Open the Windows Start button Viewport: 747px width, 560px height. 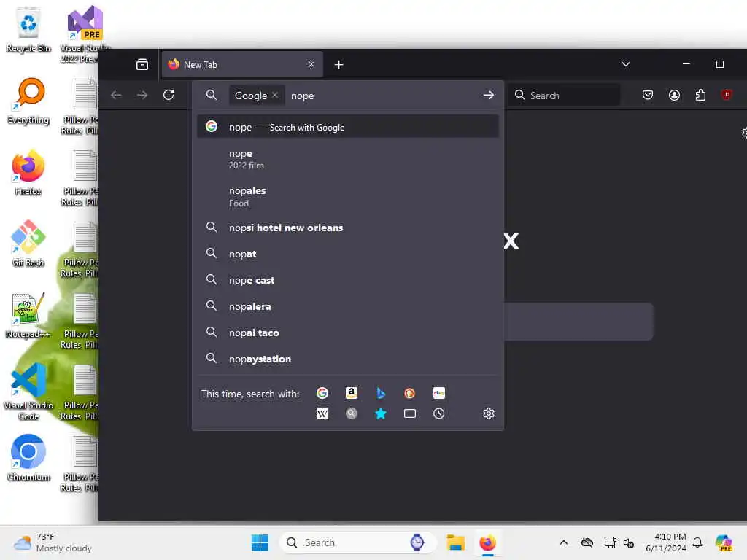pos(260,542)
